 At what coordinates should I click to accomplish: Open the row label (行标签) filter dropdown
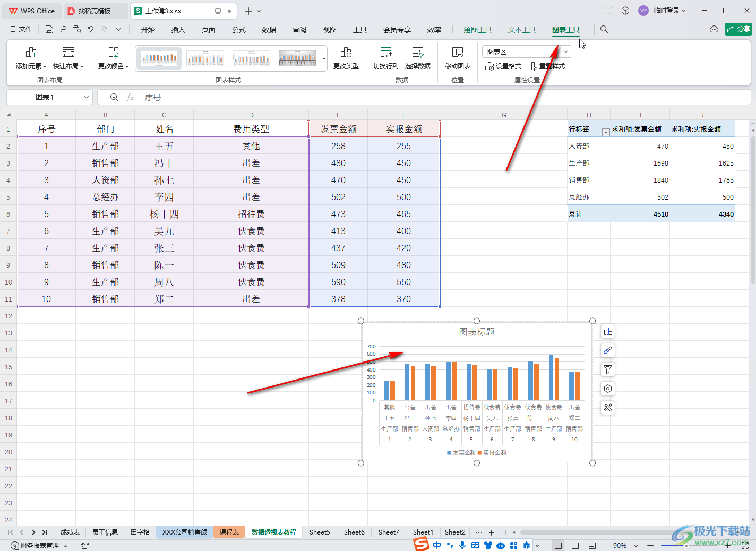605,132
